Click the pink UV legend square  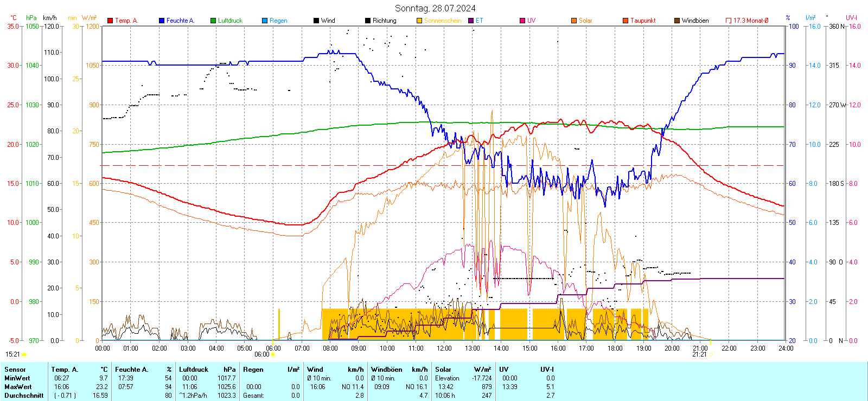(522, 21)
